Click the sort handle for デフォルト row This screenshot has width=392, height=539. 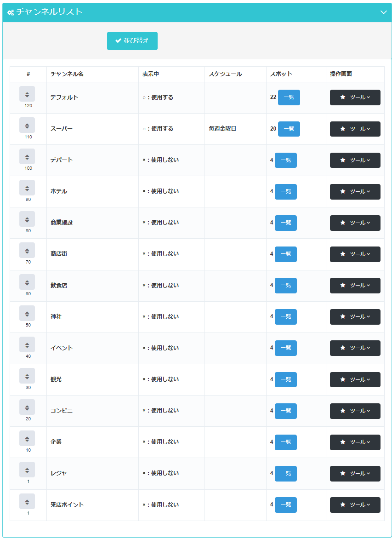tap(27, 94)
